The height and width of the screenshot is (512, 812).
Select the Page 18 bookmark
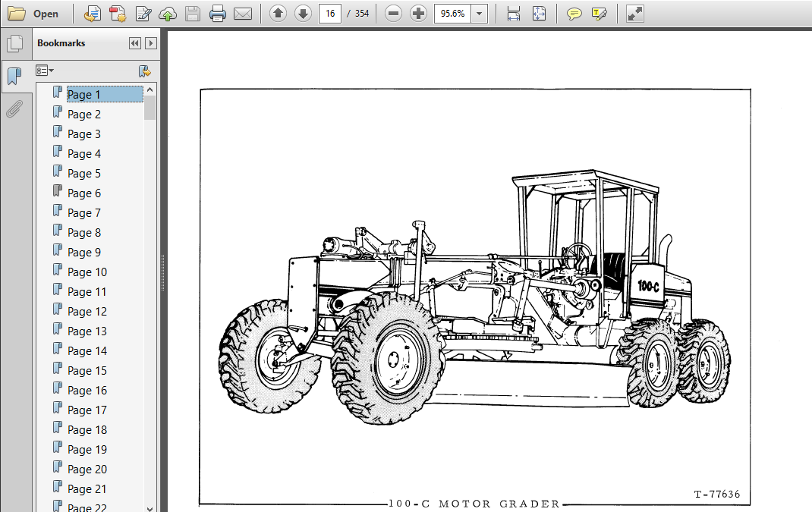click(87, 429)
